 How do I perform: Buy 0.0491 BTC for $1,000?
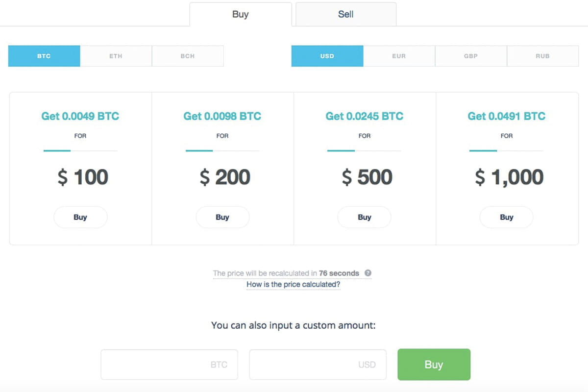coord(507,217)
